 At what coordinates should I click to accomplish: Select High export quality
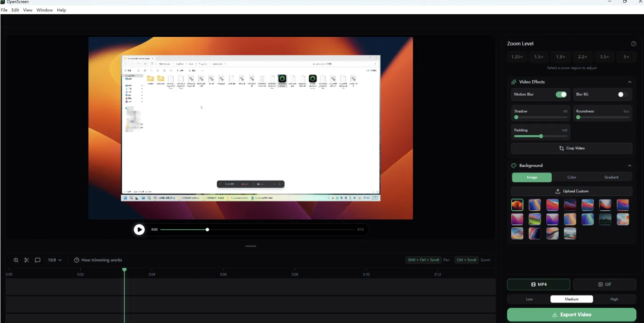pyautogui.click(x=614, y=299)
